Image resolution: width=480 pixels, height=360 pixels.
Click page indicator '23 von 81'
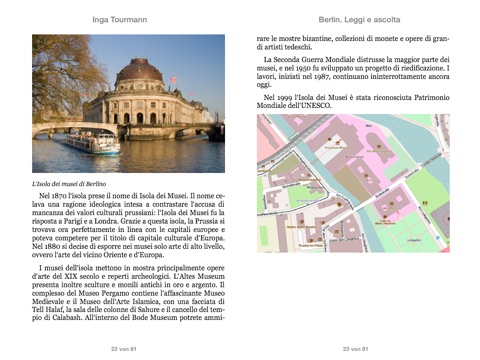click(x=355, y=349)
